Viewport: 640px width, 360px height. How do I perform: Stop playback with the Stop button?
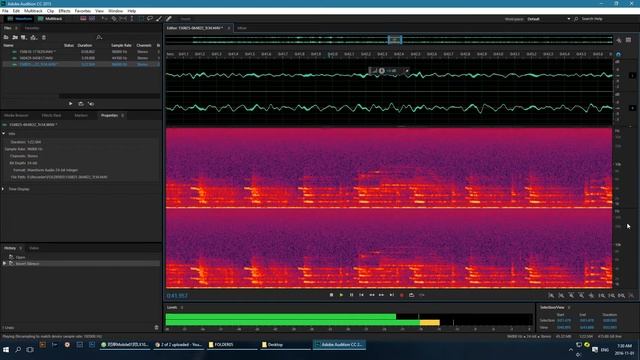(x=331, y=295)
